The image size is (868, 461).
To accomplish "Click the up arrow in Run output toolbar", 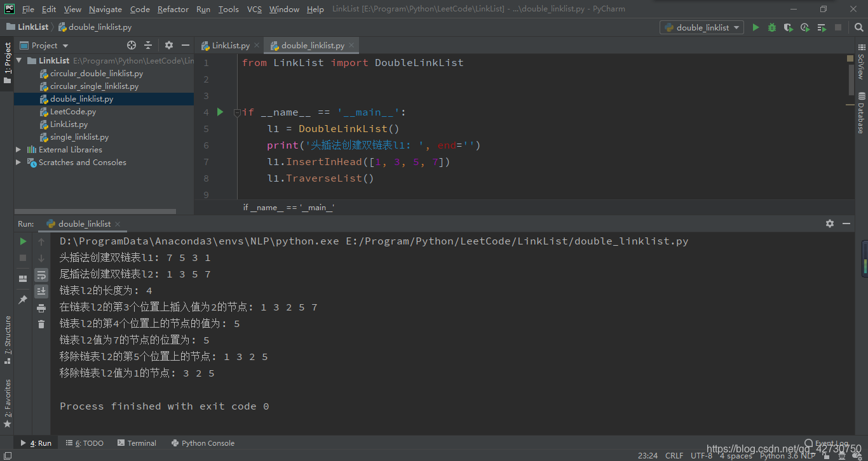I will point(41,241).
